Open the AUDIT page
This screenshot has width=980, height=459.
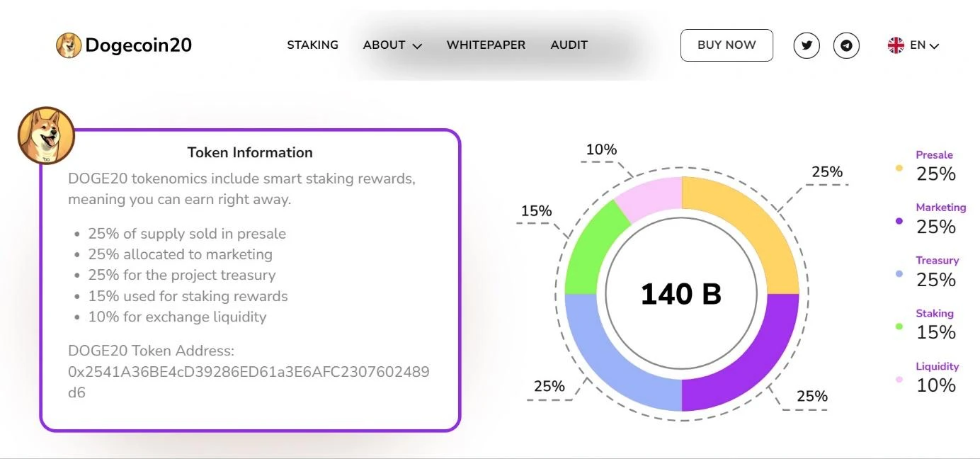(569, 45)
